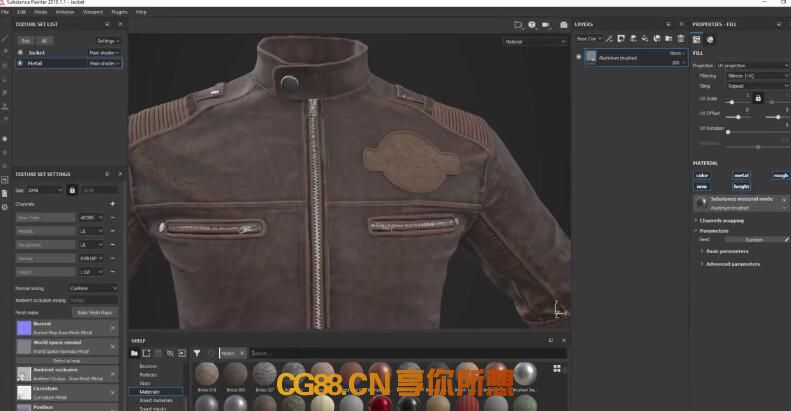Toggle hidden link icon in shelf toolbar
The height and width of the screenshot is (411, 791).
(x=170, y=353)
